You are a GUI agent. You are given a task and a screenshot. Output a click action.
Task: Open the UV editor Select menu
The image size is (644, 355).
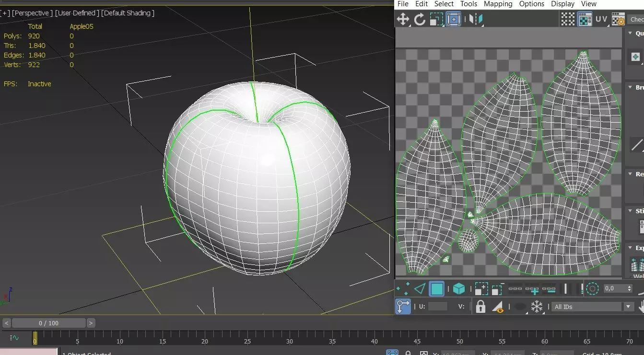[x=444, y=4]
